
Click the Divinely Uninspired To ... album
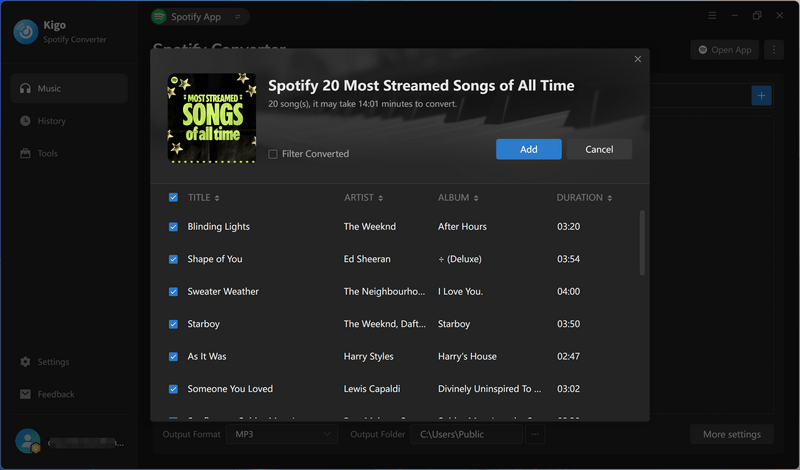coord(489,389)
